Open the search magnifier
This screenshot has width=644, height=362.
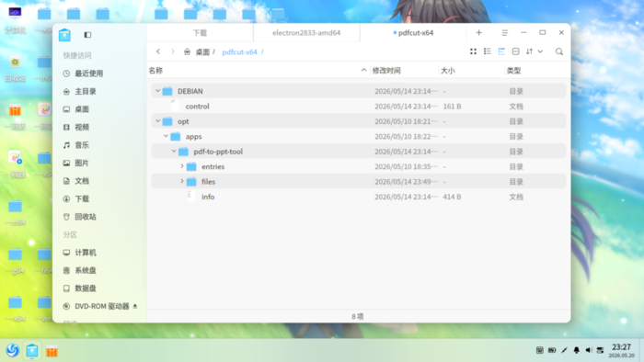[x=559, y=51]
